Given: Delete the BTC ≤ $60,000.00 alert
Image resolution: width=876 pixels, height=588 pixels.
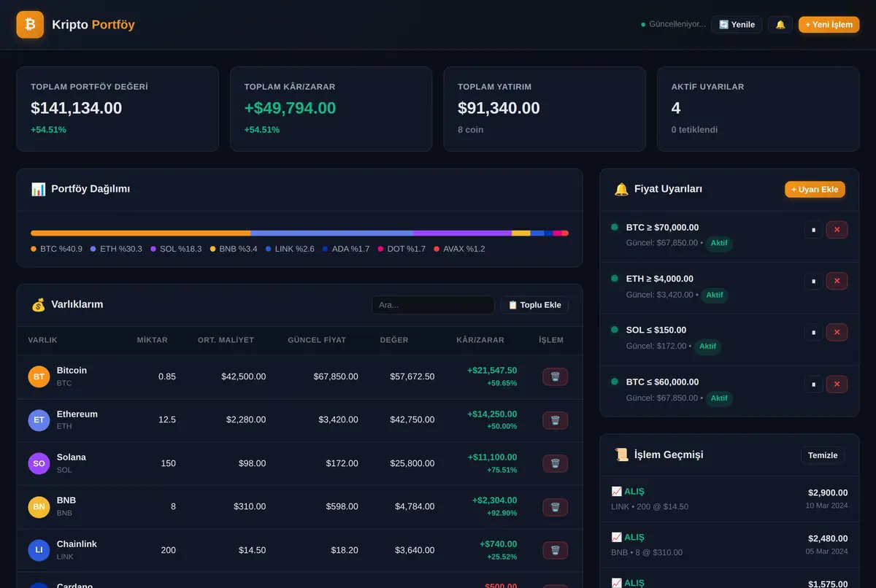Looking at the screenshot, I should click(837, 384).
